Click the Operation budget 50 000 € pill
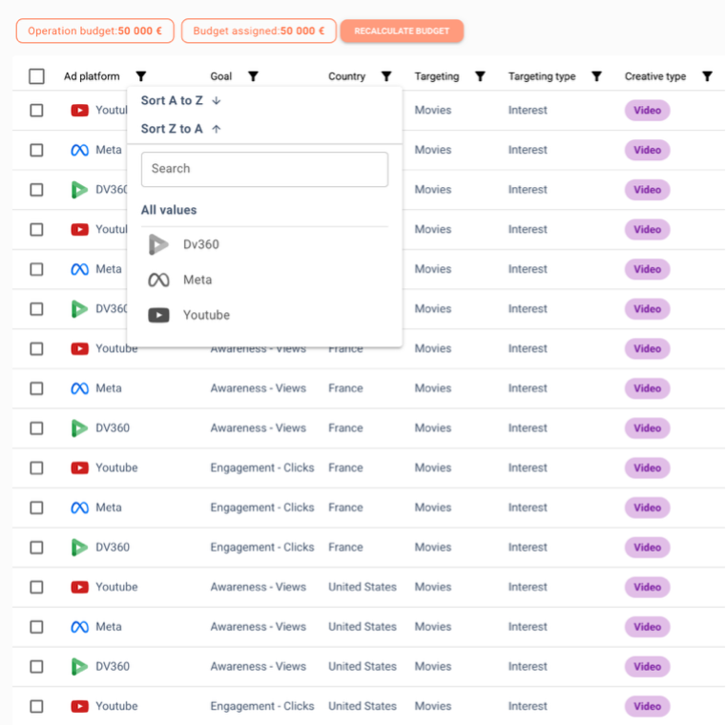This screenshot has height=728, width=728. tap(94, 31)
